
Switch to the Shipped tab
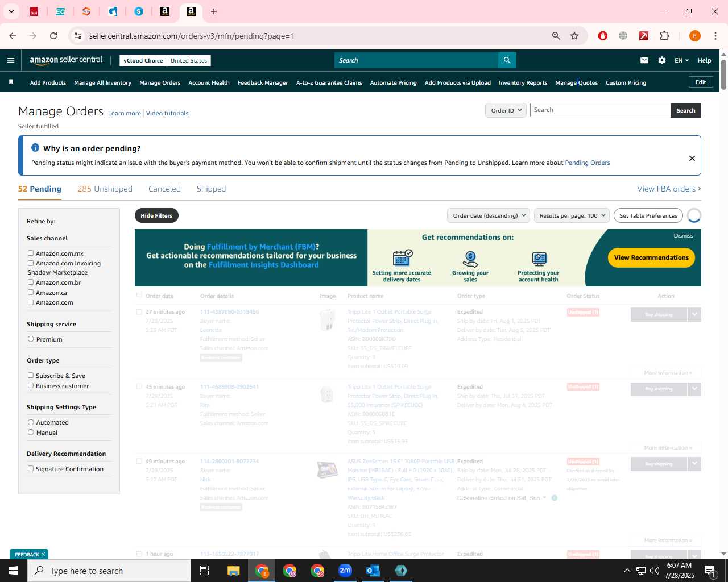pos(211,189)
